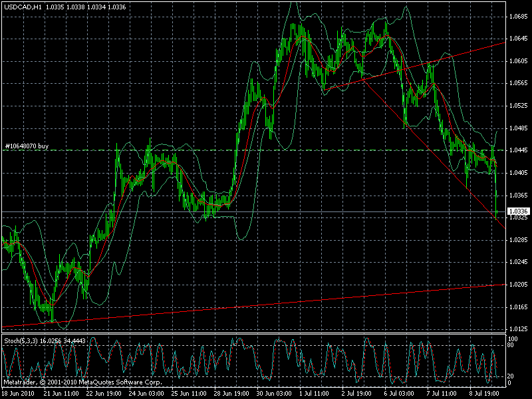Viewport: 532px width, 399px height.
Task: Click price scale value 1.0485
Action: click(519, 128)
